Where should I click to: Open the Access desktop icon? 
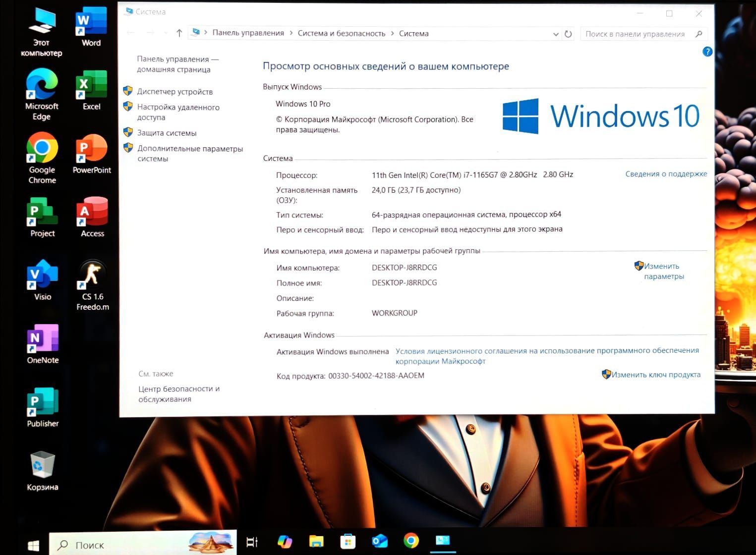[x=92, y=217]
